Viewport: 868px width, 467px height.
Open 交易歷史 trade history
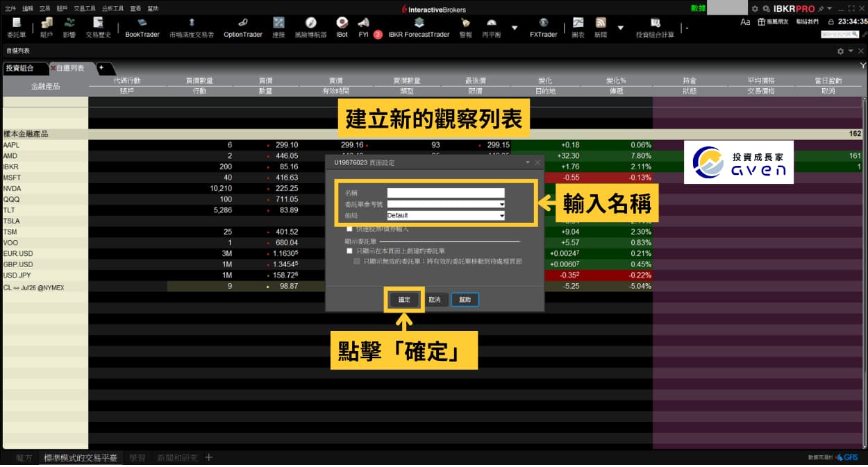point(98,28)
